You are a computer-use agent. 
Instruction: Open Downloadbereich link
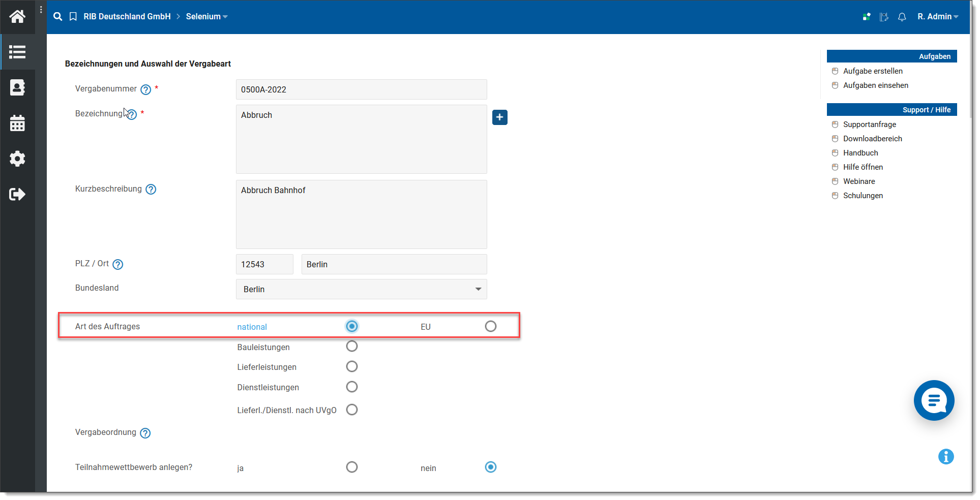(872, 139)
